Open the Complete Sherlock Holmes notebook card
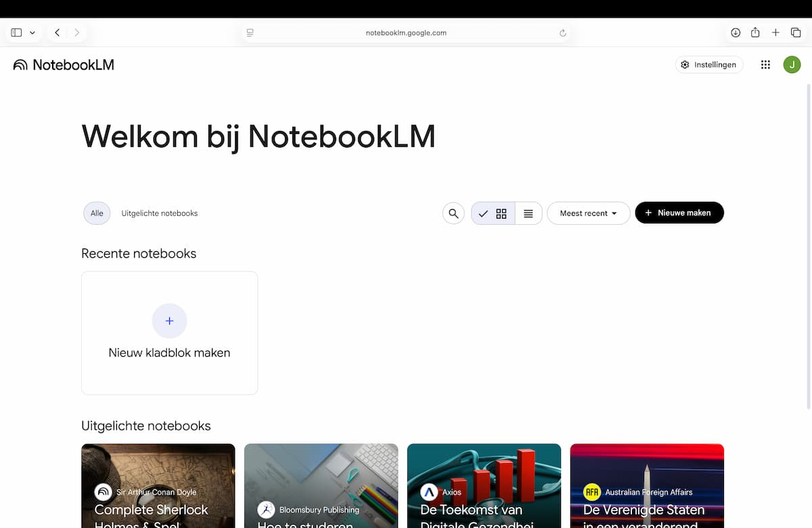Image resolution: width=812 pixels, height=528 pixels. coord(158,486)
